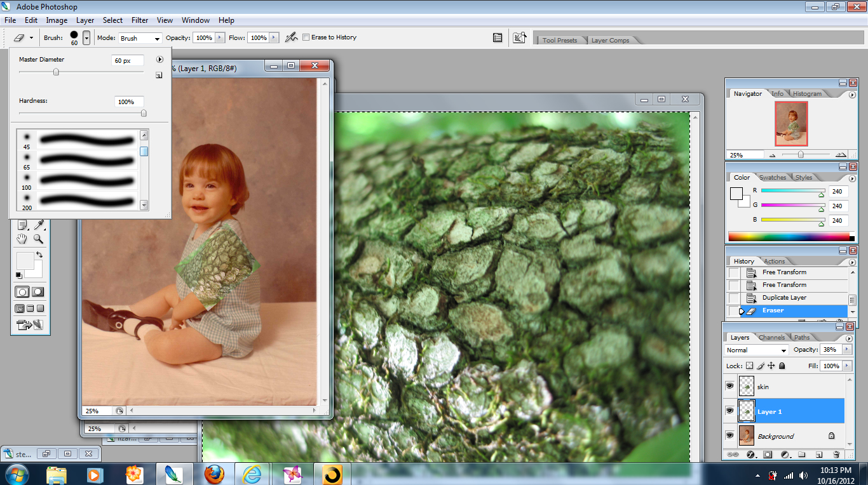868x485 pixels.
Task: Open the Select menu
Action: (112, 20)
